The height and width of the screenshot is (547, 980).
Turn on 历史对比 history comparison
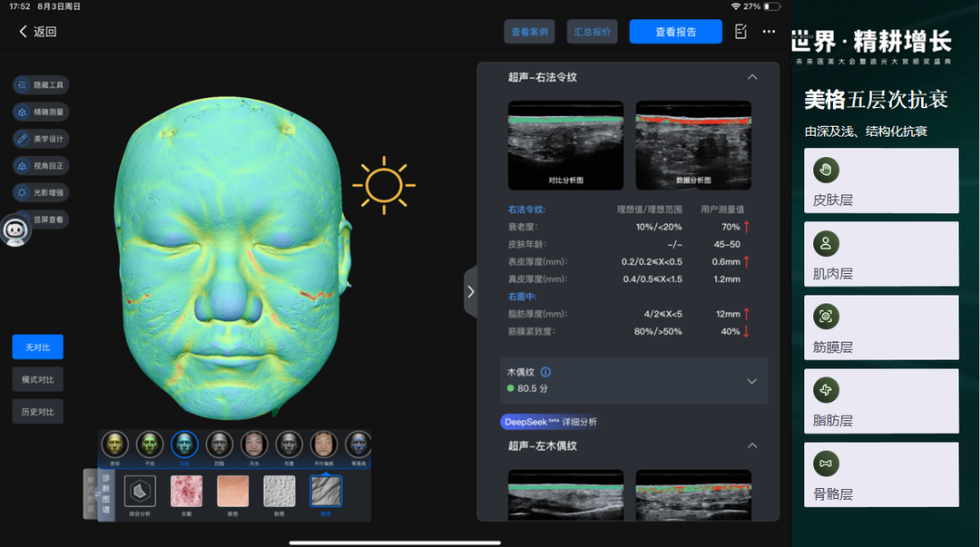(37, 411)
